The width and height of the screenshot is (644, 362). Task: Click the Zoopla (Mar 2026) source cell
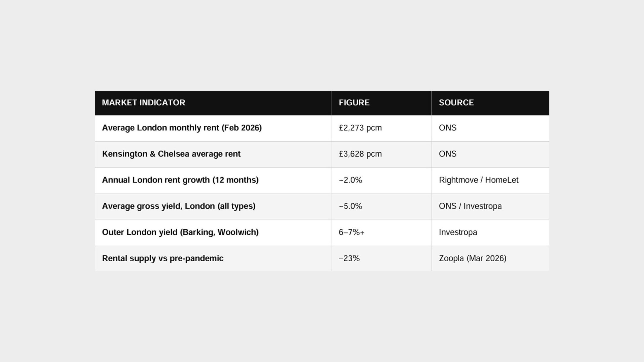pyautogui.click(x=472, y=258)
